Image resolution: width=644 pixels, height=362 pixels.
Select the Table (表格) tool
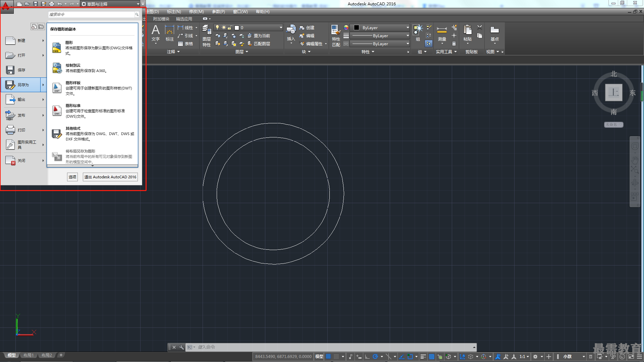tap(185, 44)
